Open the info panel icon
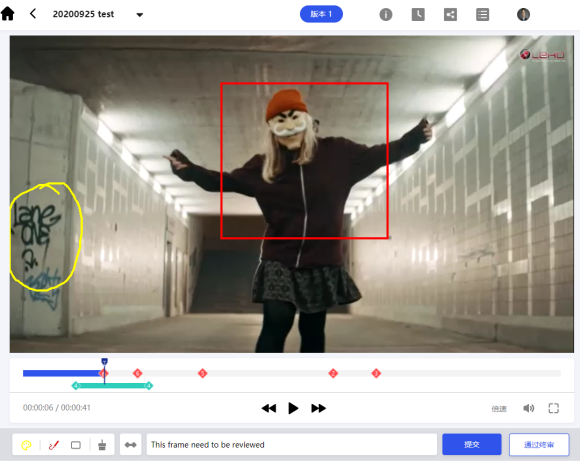The width and height of the screenshot is (580, 461). coord(386,14)
